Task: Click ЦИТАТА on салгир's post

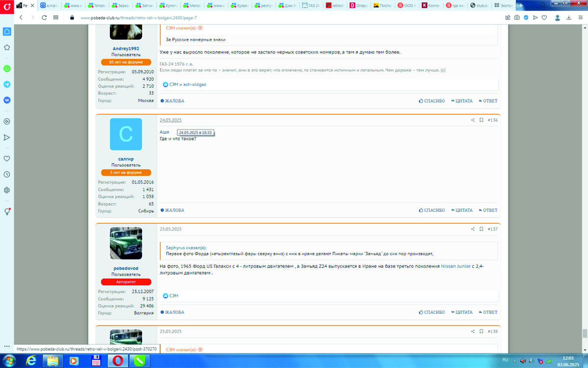Action: 462,210
